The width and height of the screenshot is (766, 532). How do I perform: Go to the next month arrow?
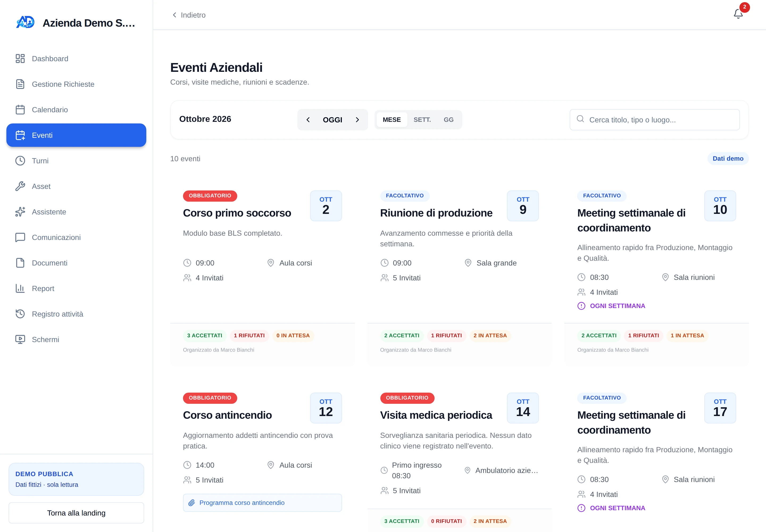pyautogui.click(x=357, y=120)
